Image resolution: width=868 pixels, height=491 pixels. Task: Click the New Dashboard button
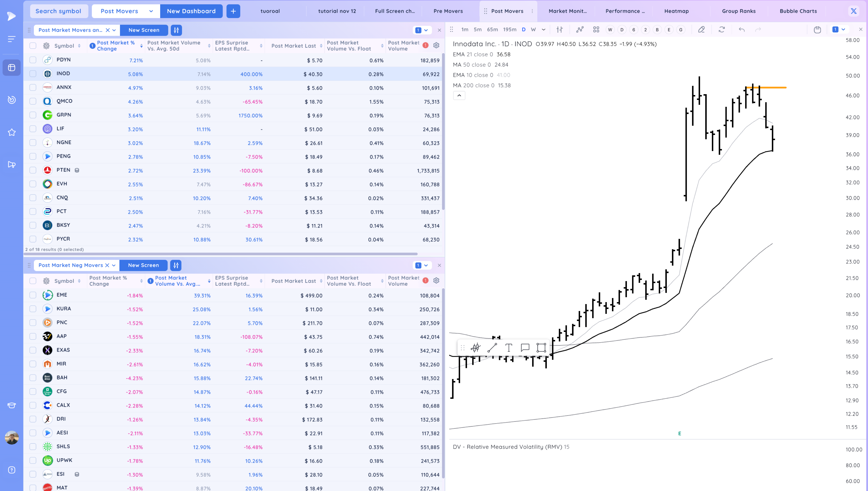(191, 11)
